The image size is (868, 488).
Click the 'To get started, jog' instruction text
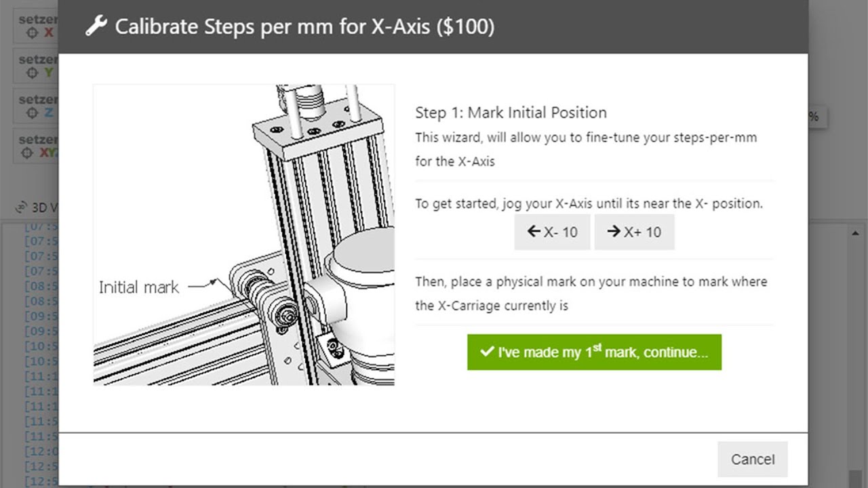589,203
